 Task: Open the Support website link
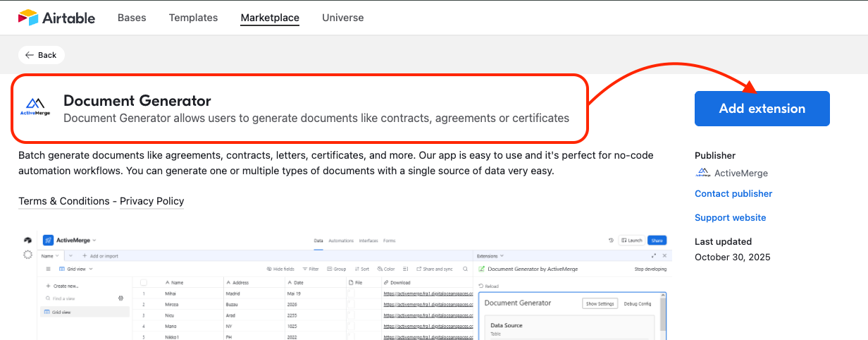click(730, 217)
